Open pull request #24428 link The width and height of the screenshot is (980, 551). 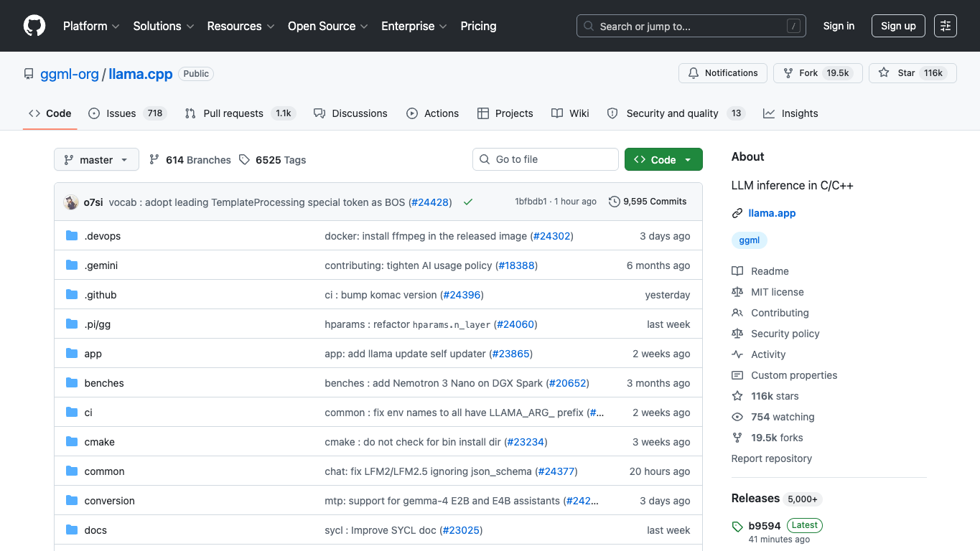coord(430,202)
